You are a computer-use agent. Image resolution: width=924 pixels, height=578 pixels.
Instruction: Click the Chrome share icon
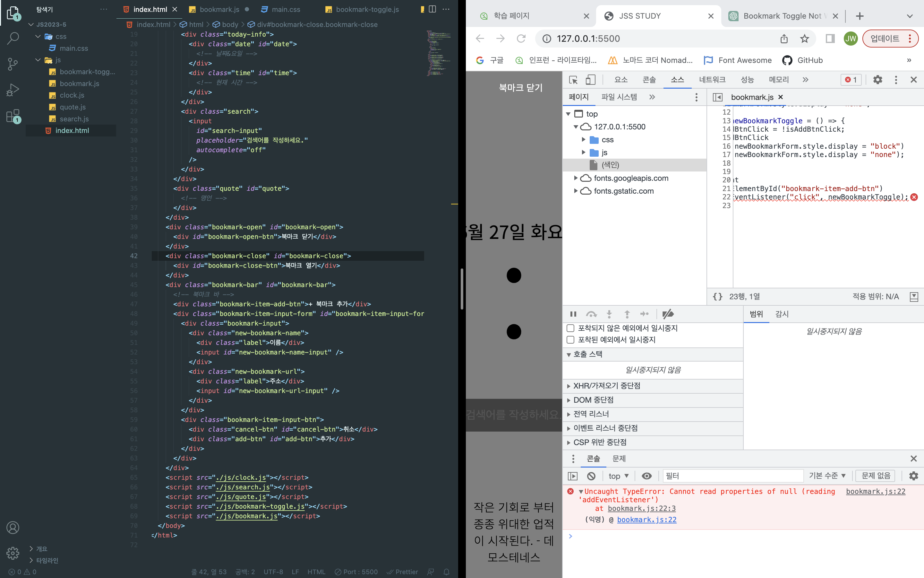[784, 39]
